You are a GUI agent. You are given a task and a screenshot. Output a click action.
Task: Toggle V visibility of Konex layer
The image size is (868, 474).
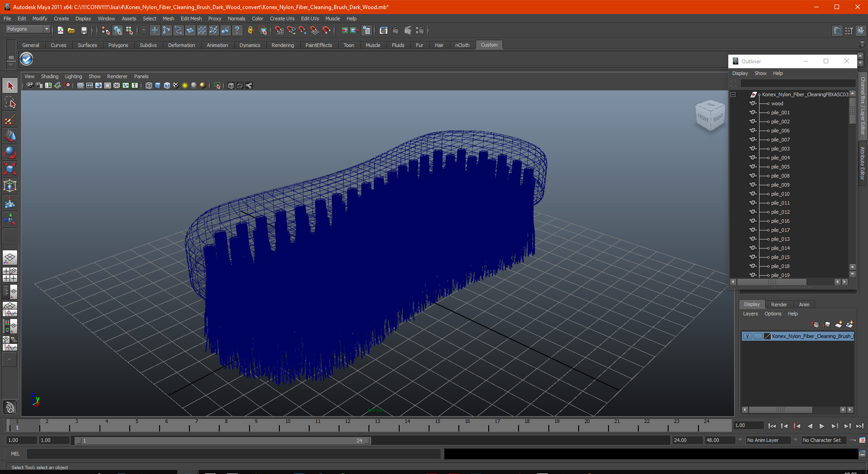(x=748, y=336)
